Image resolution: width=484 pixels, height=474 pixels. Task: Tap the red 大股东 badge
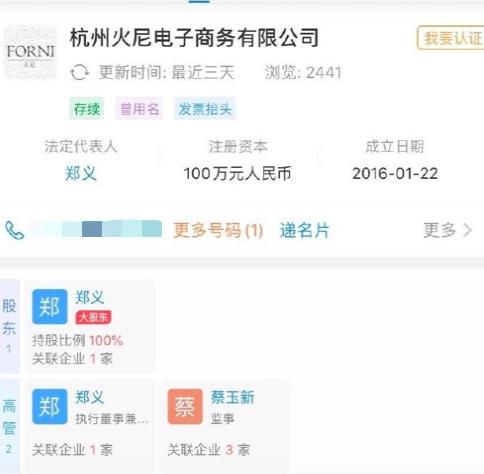[93, 317]
